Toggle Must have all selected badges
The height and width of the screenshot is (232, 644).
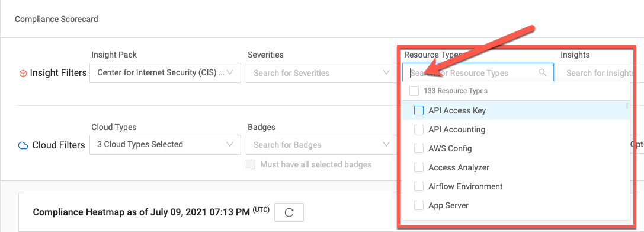click(250, 164)
